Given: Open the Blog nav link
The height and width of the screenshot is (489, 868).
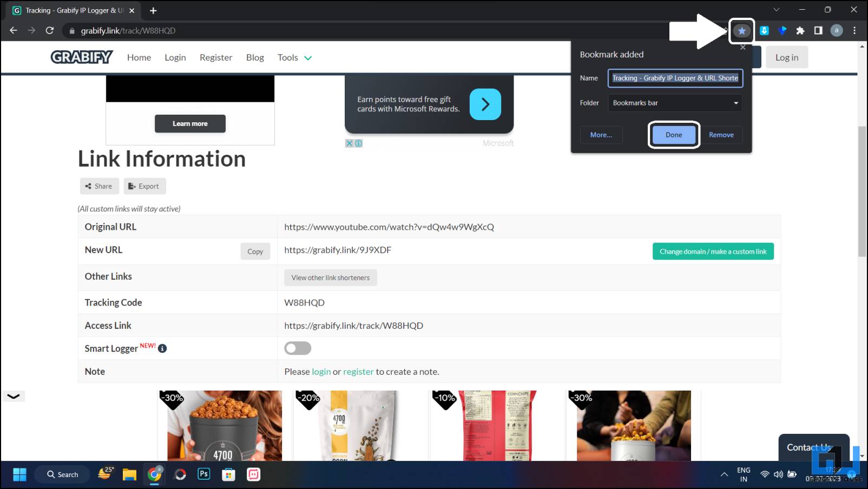Looking at the screenshot, I should (255, 57).
